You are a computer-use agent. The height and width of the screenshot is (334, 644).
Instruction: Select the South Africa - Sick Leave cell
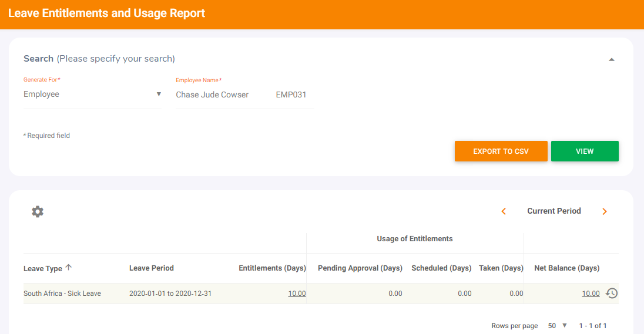[x=62, y=293]
